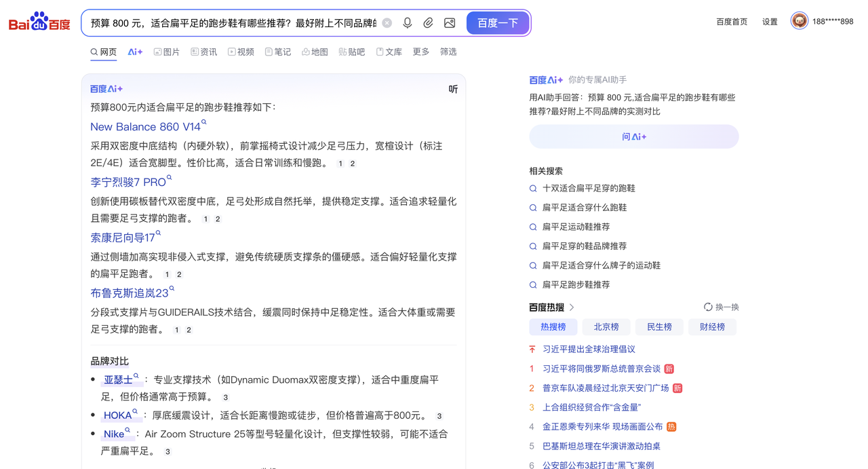Viewport: 868px width, 469px height.
Task: Clear the search box text
Action: [x=387, y=23]
